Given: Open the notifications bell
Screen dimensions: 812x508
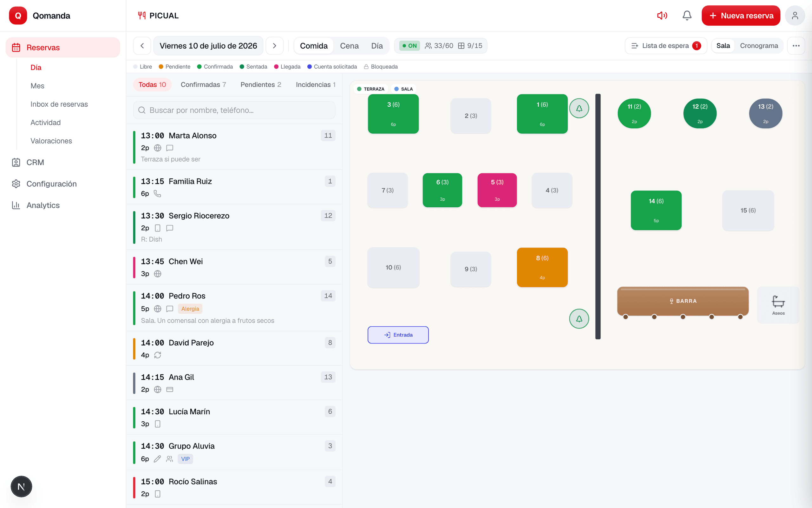Looking at the screenshot, I should point(687,16).
